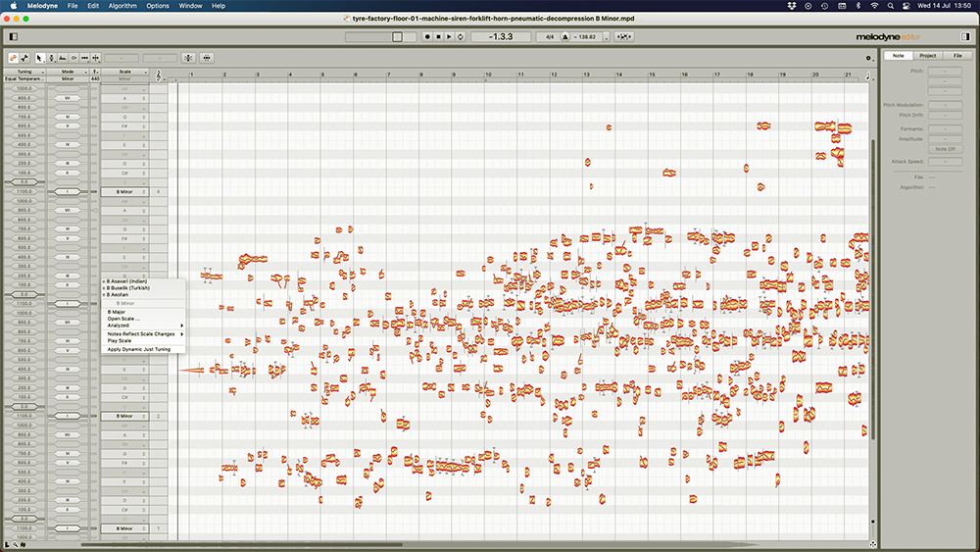Switch to the Note inspector tab
The height and width of the screenshot is (552, 980).
pos(898,56)
